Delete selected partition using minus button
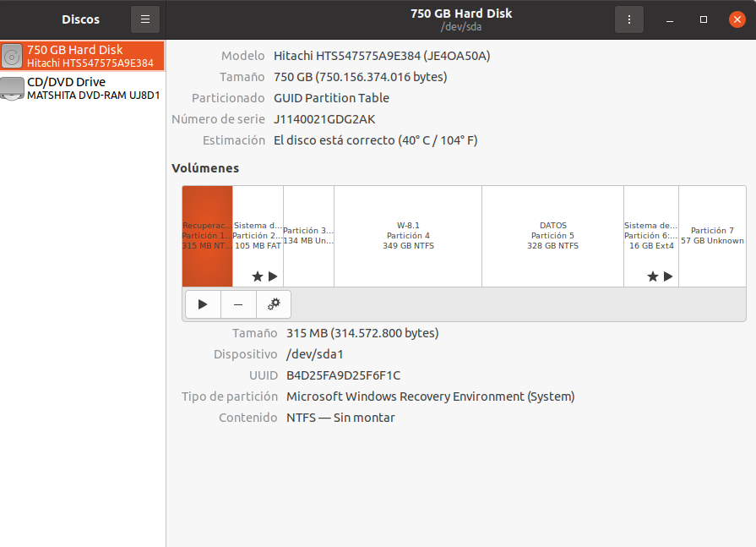The image size is (756, 547). pos(238,304)
